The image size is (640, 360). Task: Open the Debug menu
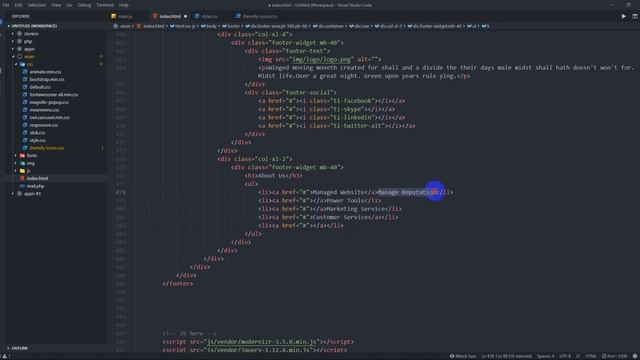point(84,5)
